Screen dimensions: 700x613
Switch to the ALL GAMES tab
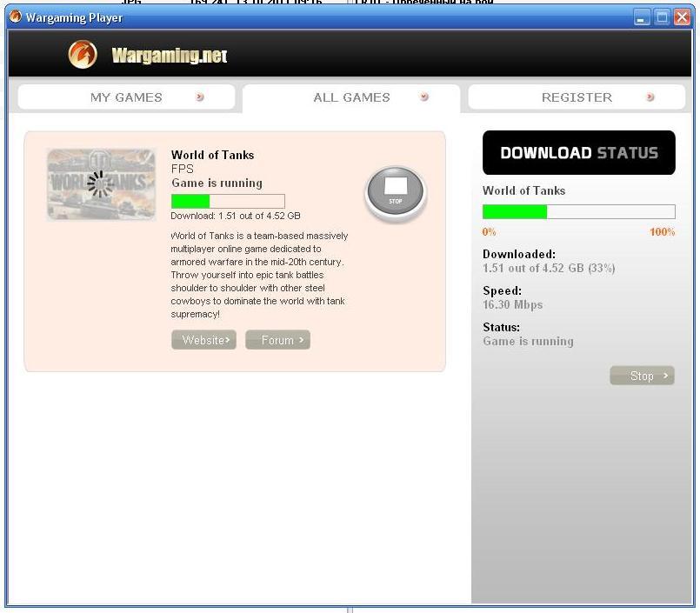[x=351, y=97]
